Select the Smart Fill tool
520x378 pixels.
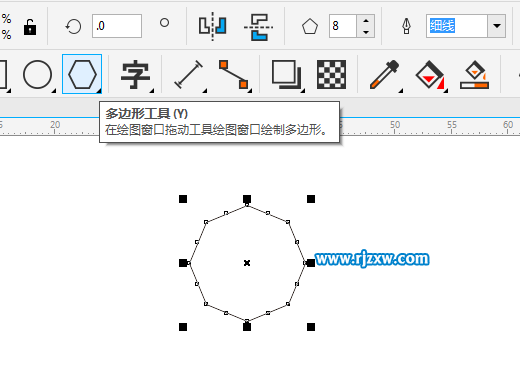click(474, 74)
